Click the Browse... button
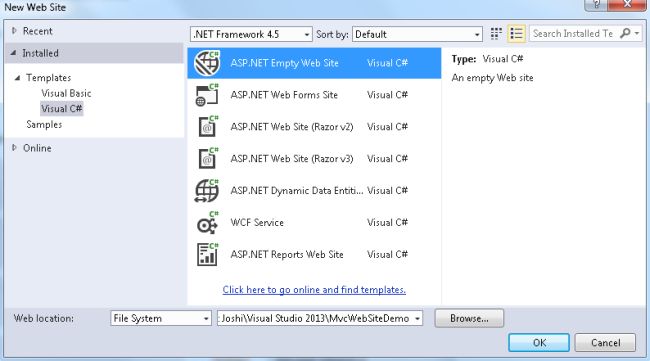The height and width of the screenshot is (361, 650). click(469, 318)
